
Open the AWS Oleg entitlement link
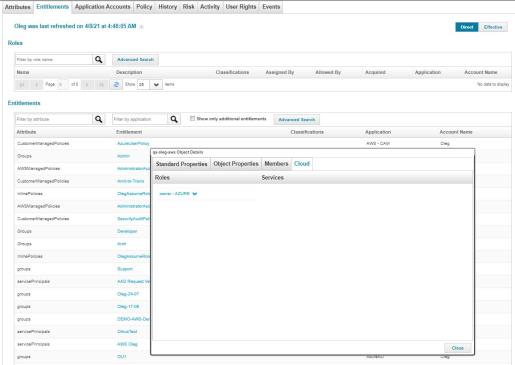127,344
